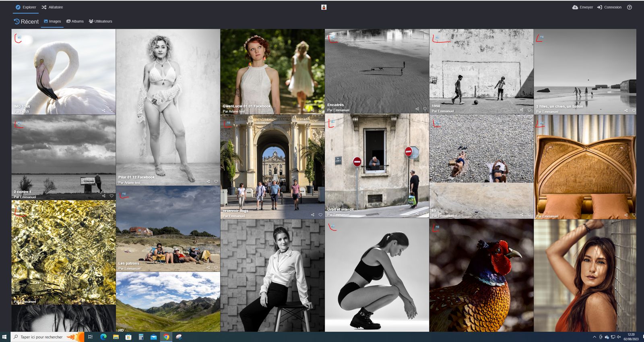Show hidden system tray icons
Viewport: 644px width, 342px height.
[594, 337]
